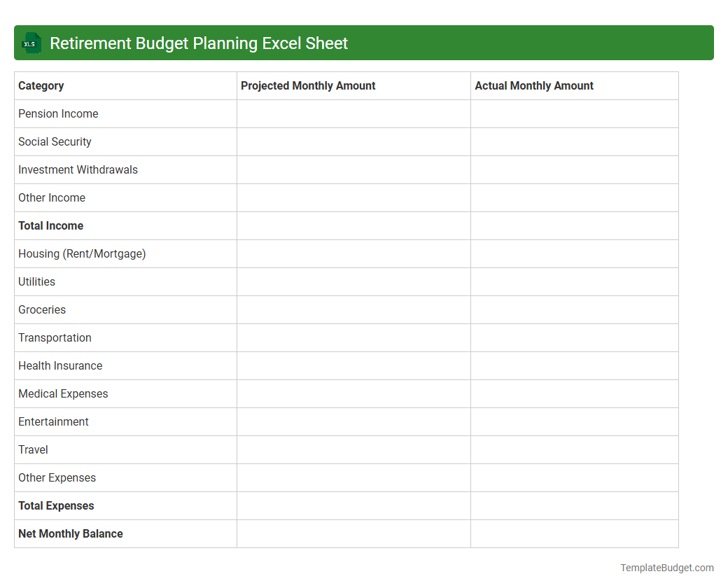Viewport: 728px width, 588px height.
Task: Select the Transportation row label
Action: point(55,337)
